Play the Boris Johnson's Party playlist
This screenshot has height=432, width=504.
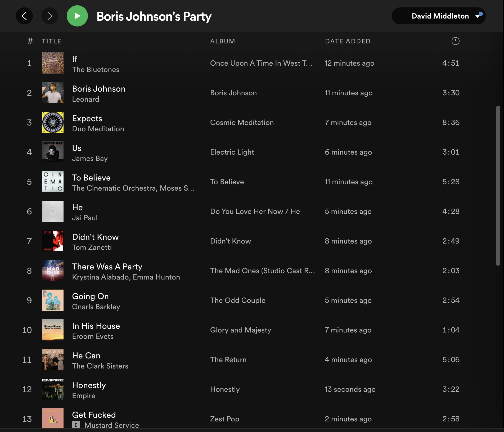pos(77,16)
